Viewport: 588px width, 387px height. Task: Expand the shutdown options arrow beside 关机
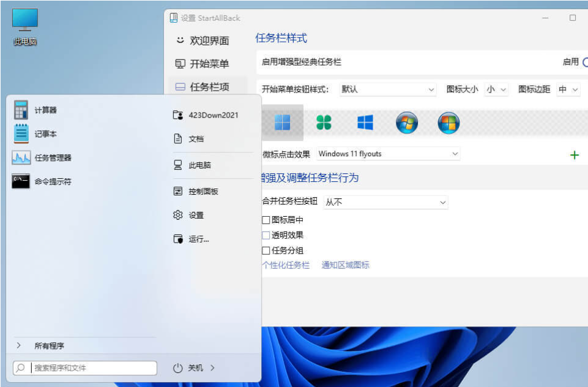click(213, 368)
